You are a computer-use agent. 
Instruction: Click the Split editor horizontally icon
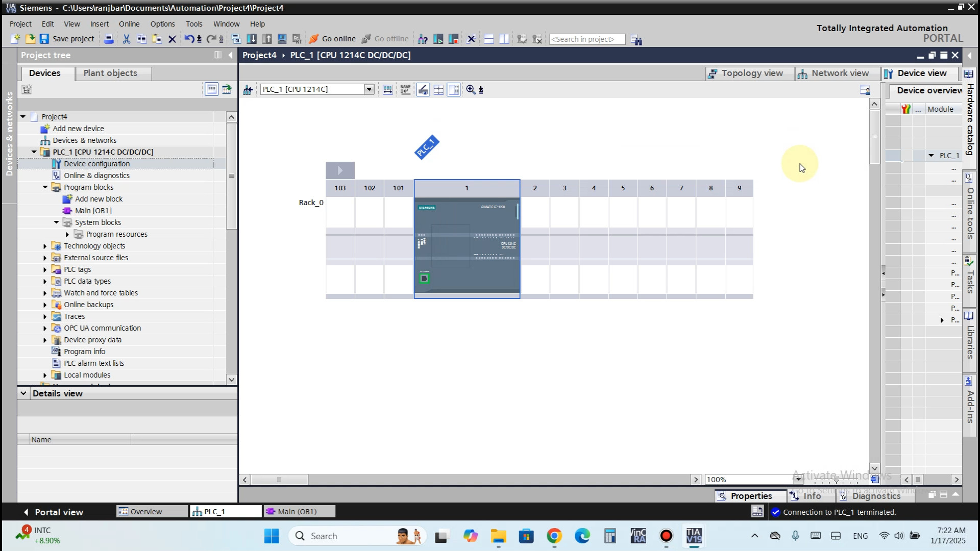[488, 39]
